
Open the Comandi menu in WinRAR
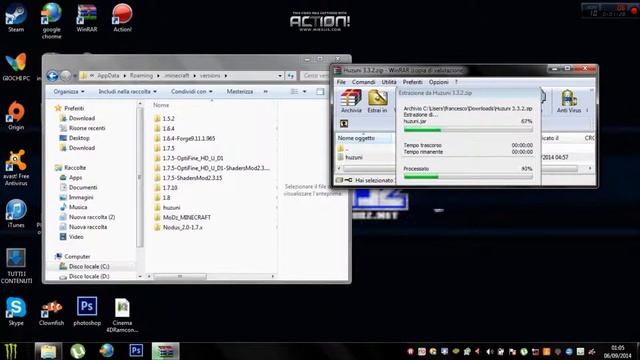[363, 82]
